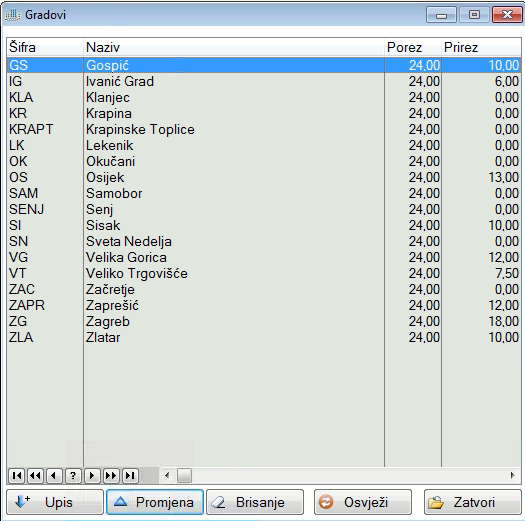Click the horizontal scrollbar thumb

point(184,475)
